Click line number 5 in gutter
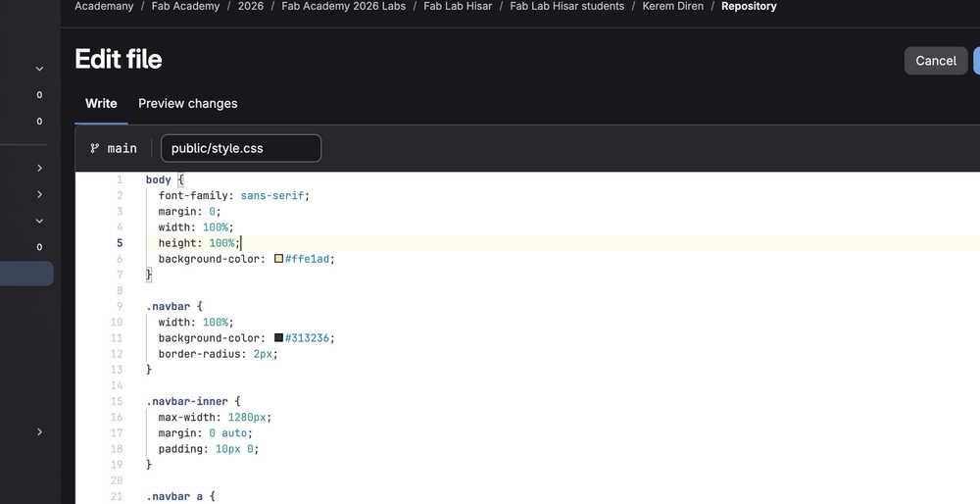980x504 pixels. (120, 242)
